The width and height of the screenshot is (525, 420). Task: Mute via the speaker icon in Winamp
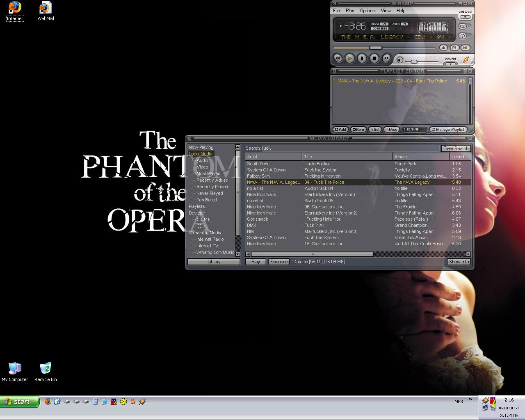coord(400,60)
